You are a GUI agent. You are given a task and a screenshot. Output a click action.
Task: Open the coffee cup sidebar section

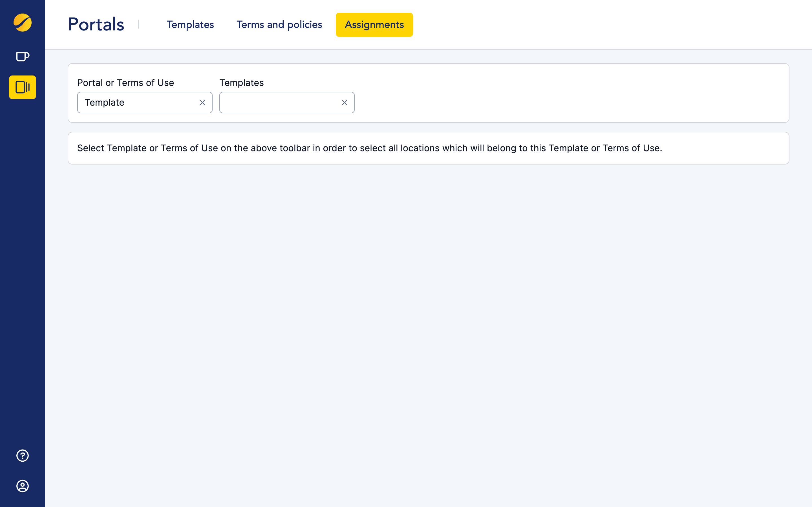(23, 57)
